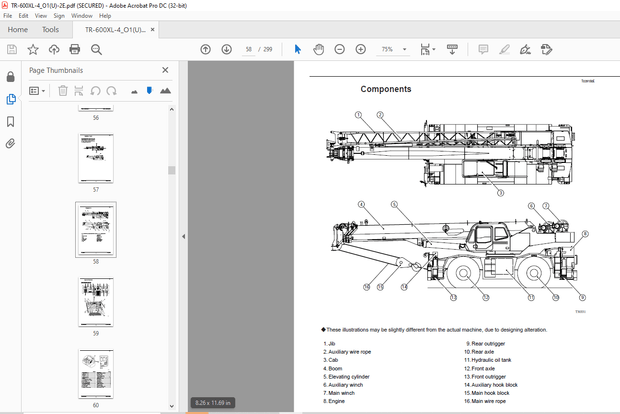Zoom out with minus circle icon
The width and height of the screenshot is (620, 414).
click(x=340, y=49)
